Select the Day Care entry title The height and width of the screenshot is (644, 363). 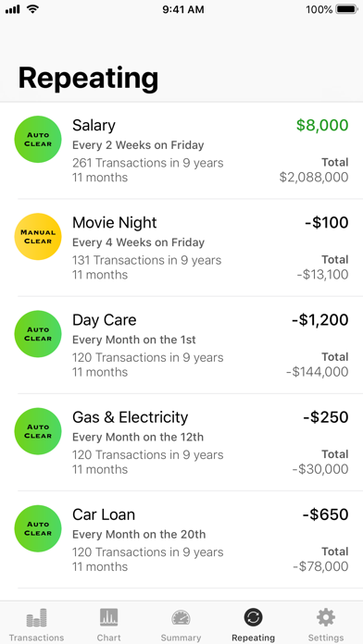click(104, 320)
